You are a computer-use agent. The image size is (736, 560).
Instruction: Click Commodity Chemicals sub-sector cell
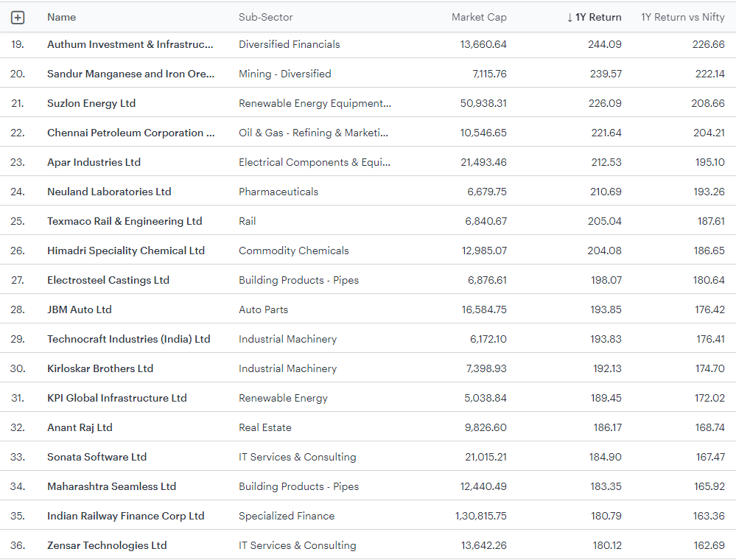pyautogui.click(x=294, y=251)
